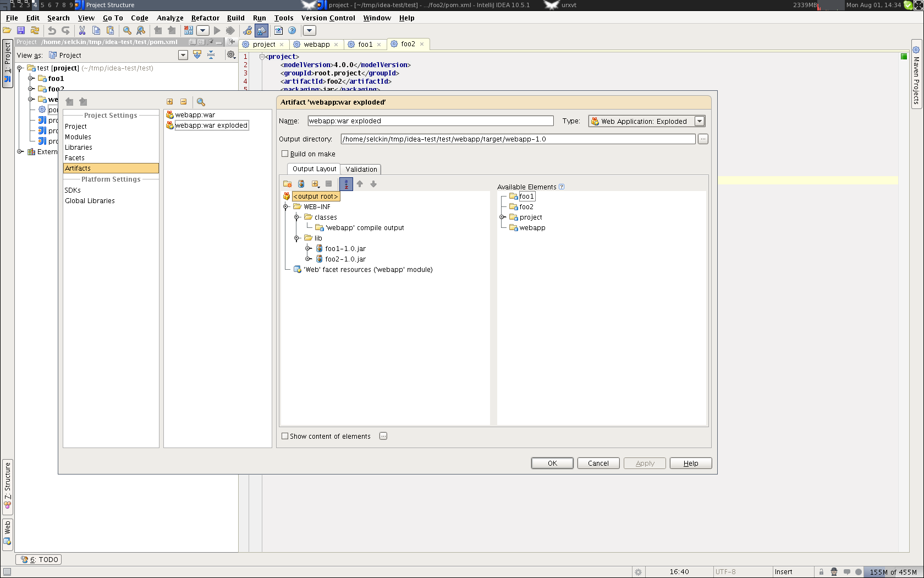
Task: Open the run configuration dropdown in toolbar
Action: point(203,31)
